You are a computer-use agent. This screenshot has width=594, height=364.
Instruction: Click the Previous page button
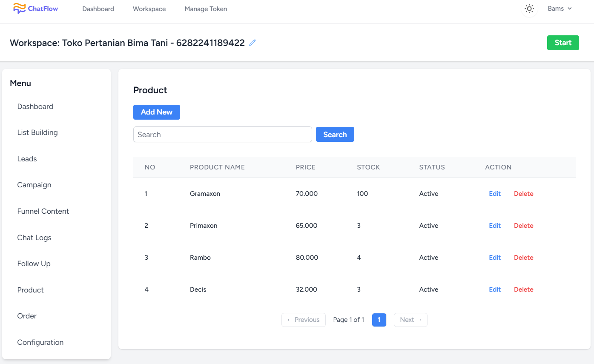pyautogui.click(x=304, y=320)
